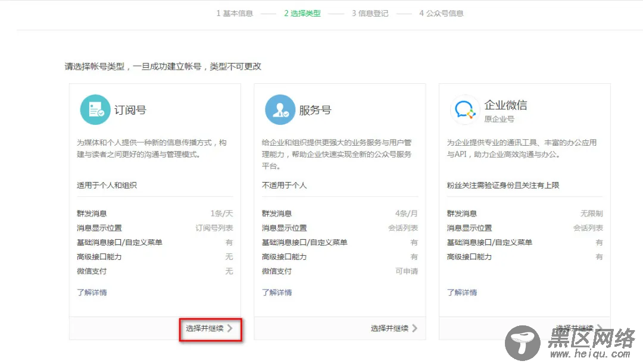Viewport: 643px width, 364px height.
Task: Open 了解详情 link for 企业微信
Action: (462, 293)
